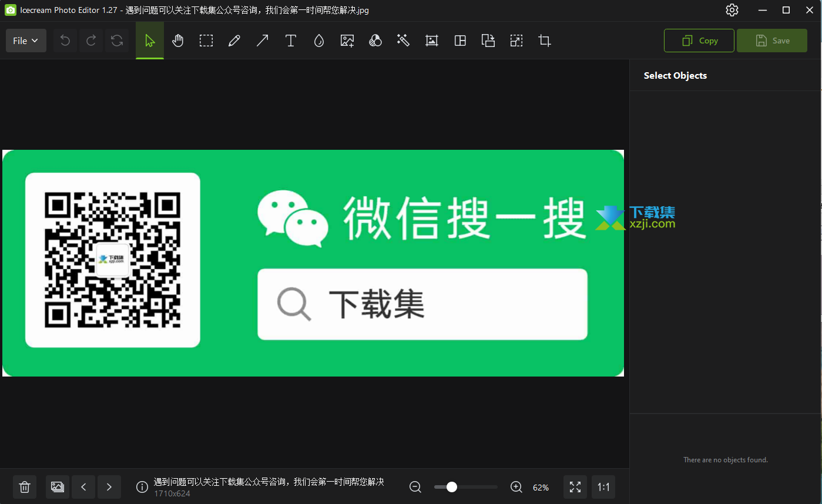Activate the Text tool

(291, 41)
